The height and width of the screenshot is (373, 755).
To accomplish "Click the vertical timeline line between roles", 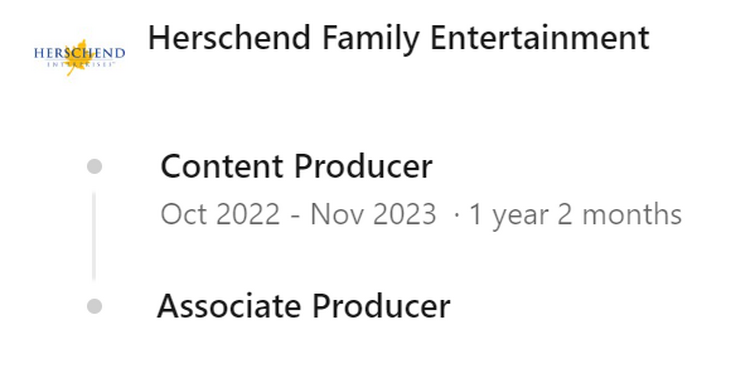I will (x=94, y=236).
